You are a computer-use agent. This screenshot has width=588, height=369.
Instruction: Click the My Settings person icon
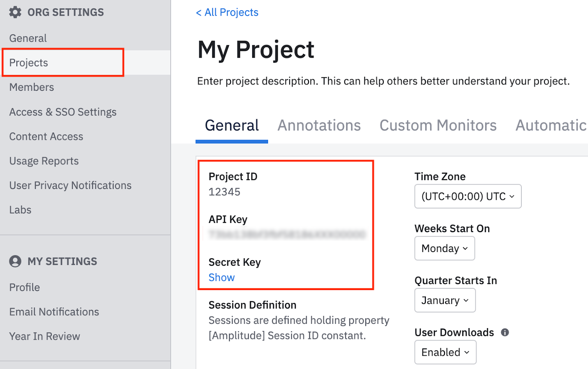pyautogui.click(x=15, y=261)
